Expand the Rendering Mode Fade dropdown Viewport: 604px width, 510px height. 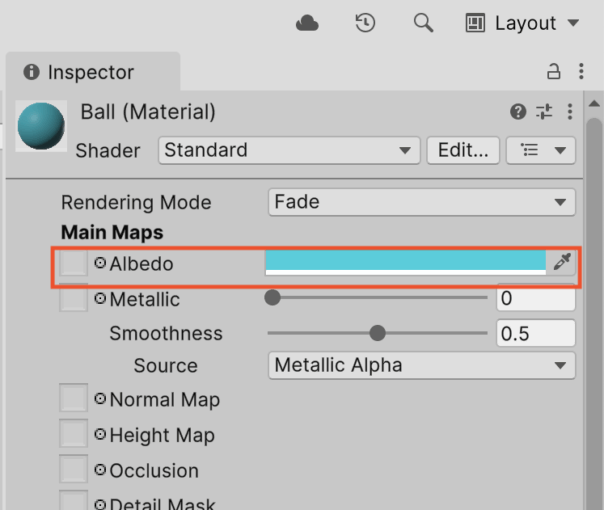tap(422, 202)
